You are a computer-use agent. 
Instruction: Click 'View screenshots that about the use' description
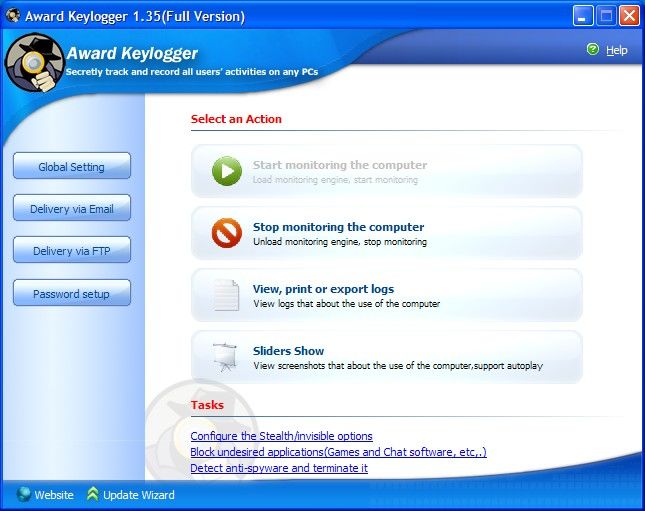(398, 366)
